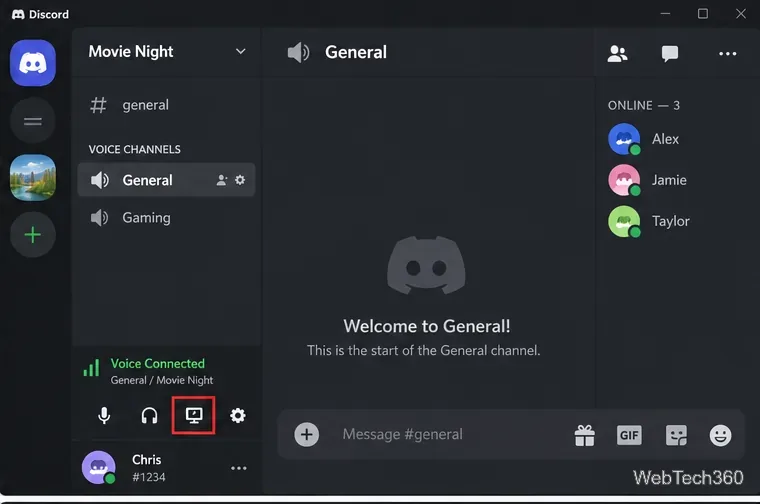Image resolution: width=760 pixels, height=504 pixels.
Task: Invite people to General voice channel
Action: click(x=222, y=180)
